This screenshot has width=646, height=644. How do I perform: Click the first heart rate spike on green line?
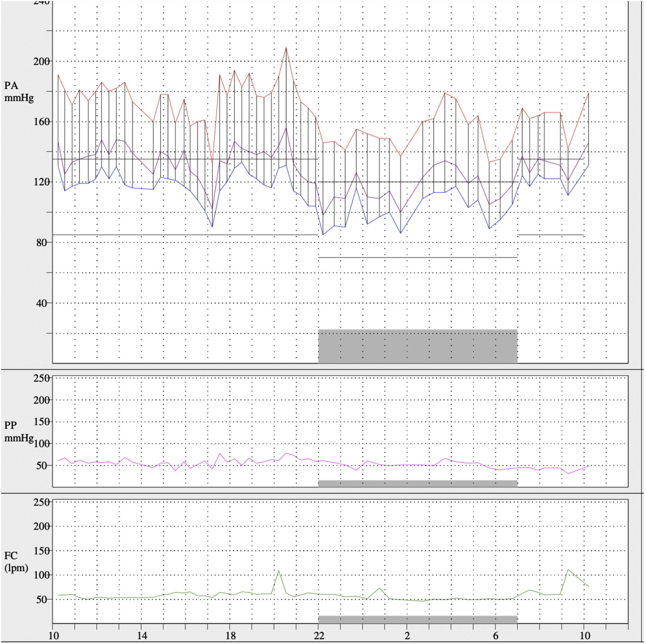[x=278, y=571]
